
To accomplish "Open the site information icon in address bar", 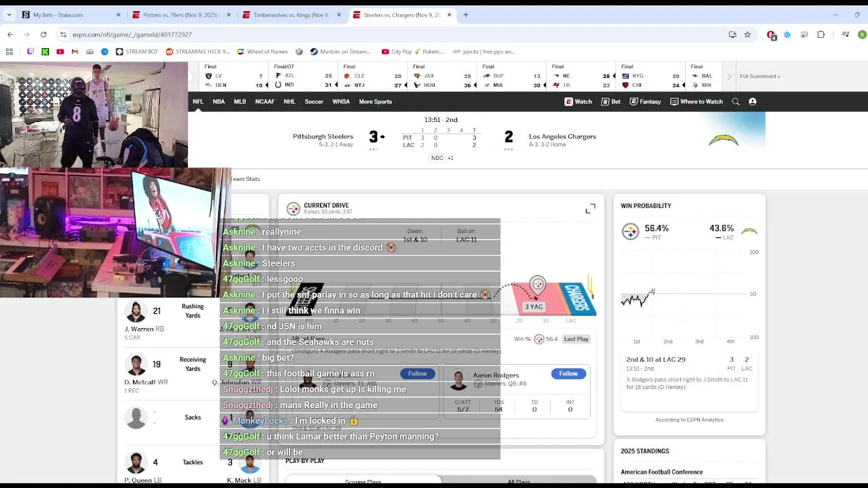I will coord(63,35).
